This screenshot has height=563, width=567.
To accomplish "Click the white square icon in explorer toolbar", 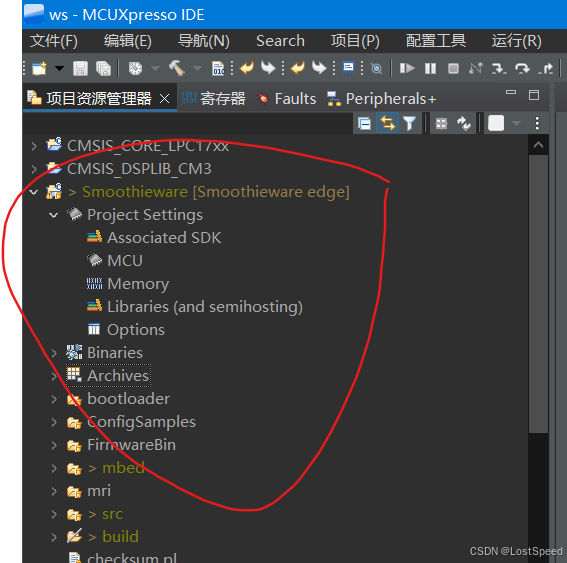I will (496, 123).
